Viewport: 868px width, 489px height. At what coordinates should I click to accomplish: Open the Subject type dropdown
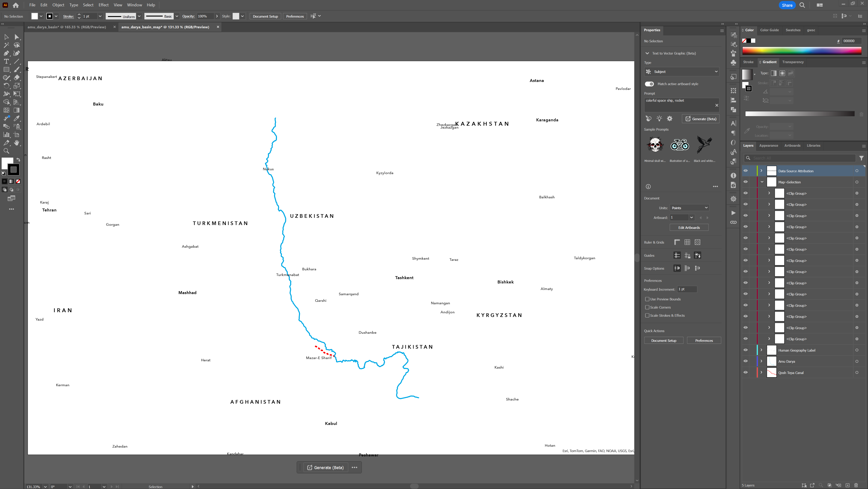pos(681,72)
